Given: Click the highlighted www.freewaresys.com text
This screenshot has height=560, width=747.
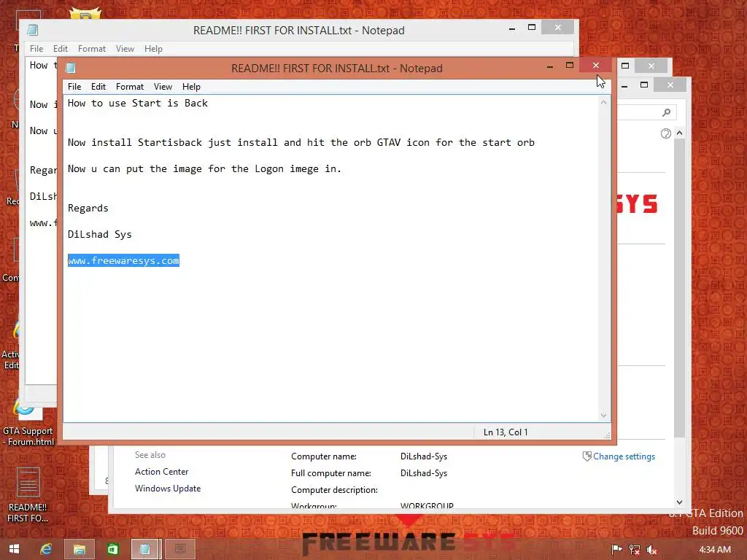Looking at the screenshot, I should coord(123,260).
